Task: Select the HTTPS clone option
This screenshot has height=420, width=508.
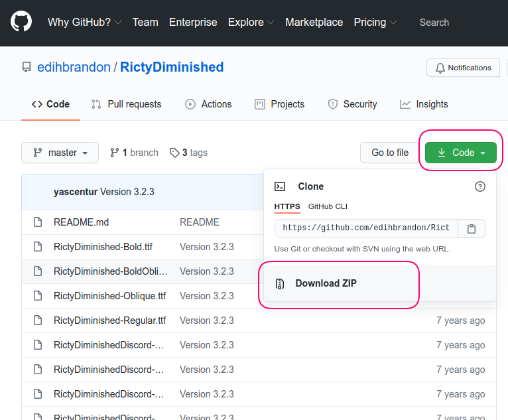Action: [287, 206]
